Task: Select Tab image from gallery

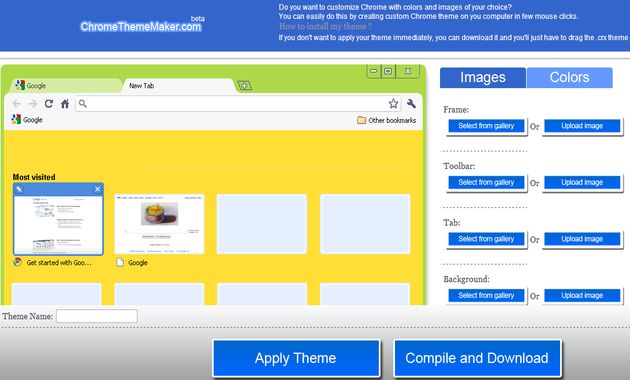Action: (486, 239)
